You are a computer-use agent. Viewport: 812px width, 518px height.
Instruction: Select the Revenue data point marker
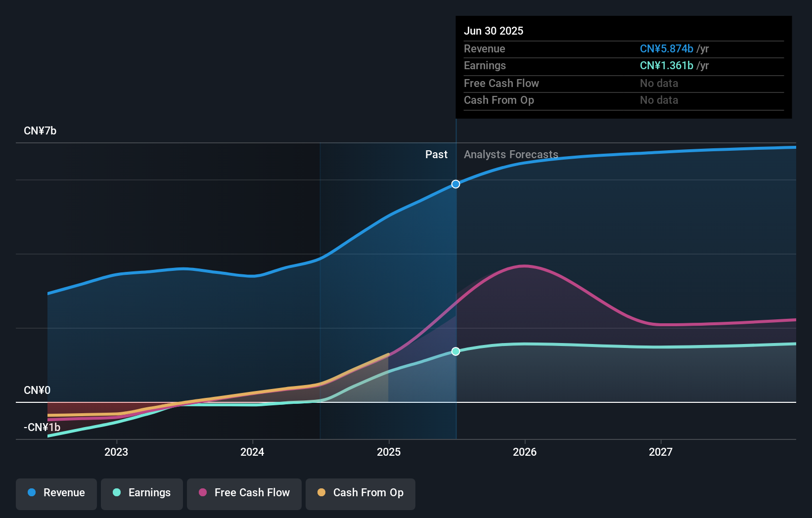[455, 184]
